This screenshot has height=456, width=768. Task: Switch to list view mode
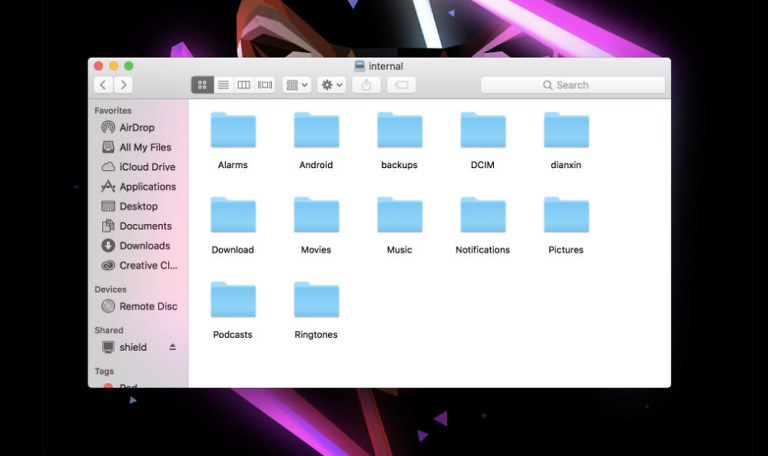[223, 85]
